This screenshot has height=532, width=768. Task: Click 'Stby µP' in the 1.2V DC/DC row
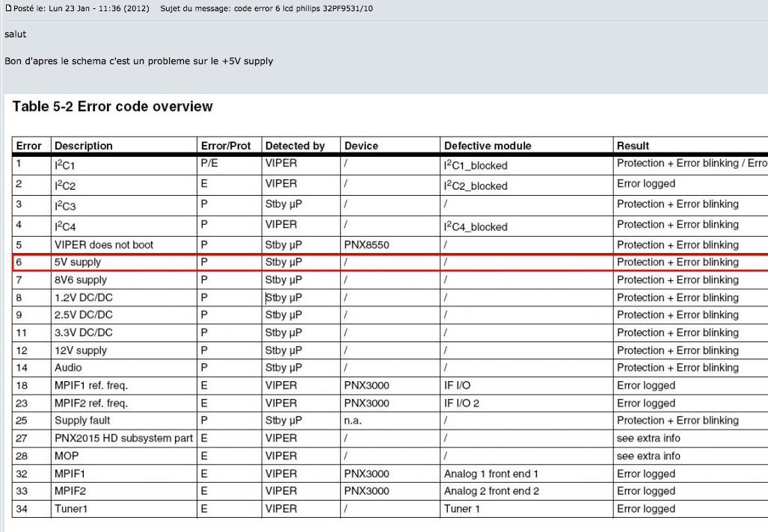point(283,297)
